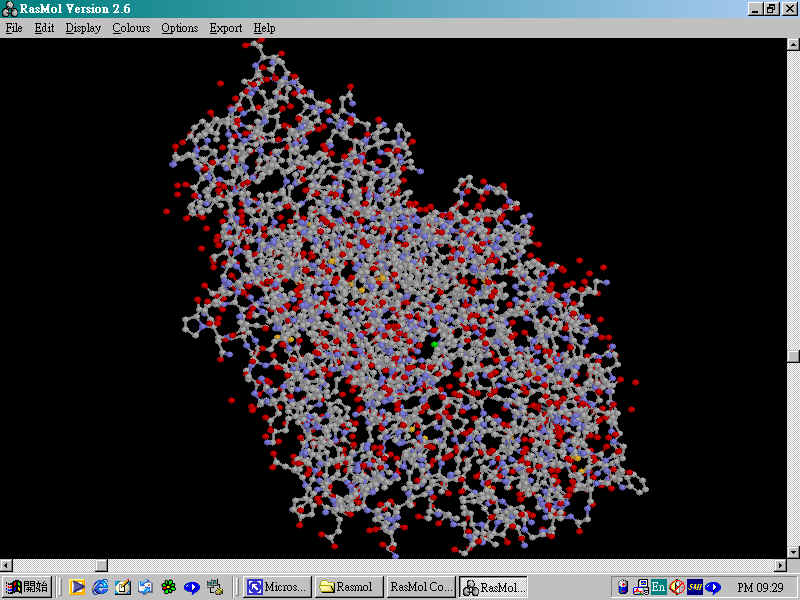The width and height of the screenshot is (800, 600).
Task: Switch to the Rasmol folder taskbar button
Action: pos(349,587)
